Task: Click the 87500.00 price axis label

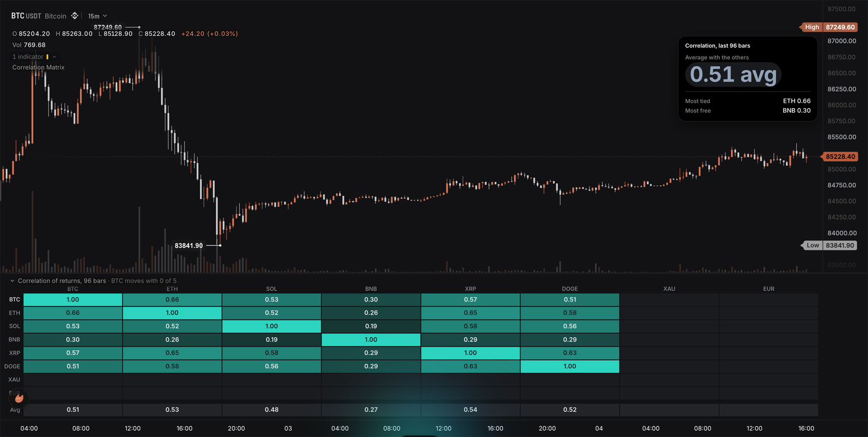Action: click(x=842, y=9)
